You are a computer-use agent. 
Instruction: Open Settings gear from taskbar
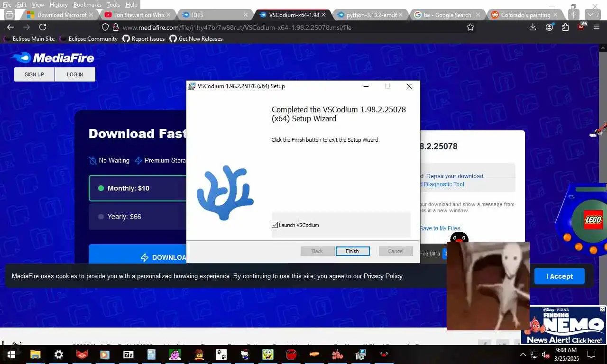click(x=59, y=354)
